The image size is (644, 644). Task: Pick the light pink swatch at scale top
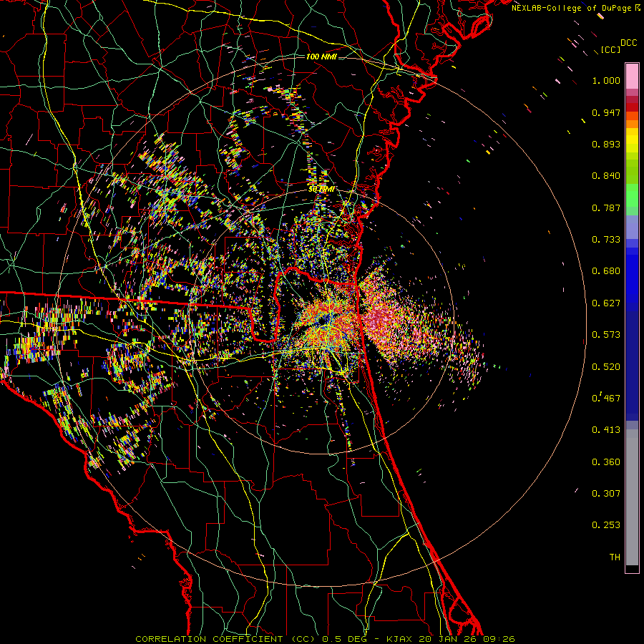pos(632,77)
